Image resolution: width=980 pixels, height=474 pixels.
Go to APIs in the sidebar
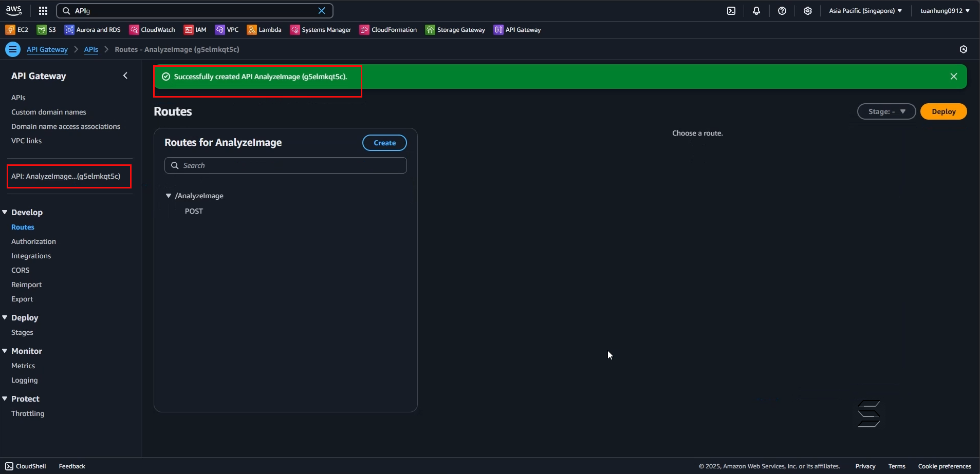click(19, 98)
